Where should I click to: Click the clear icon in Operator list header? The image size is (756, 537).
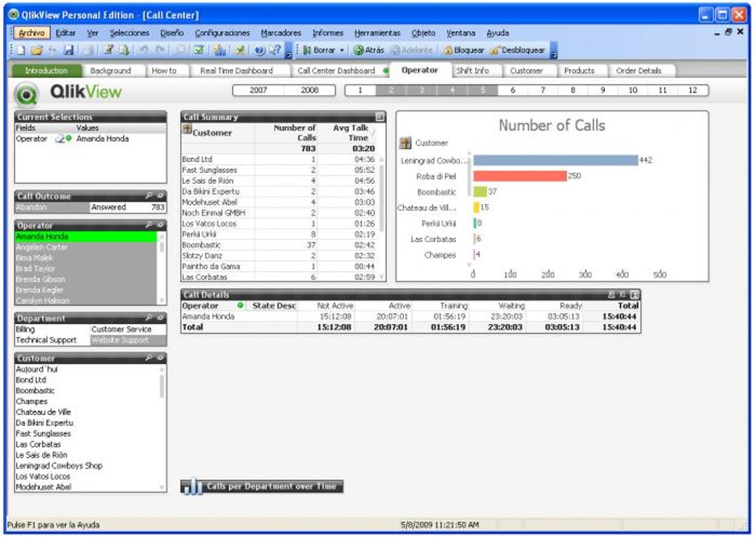click(x=160, y=225)
